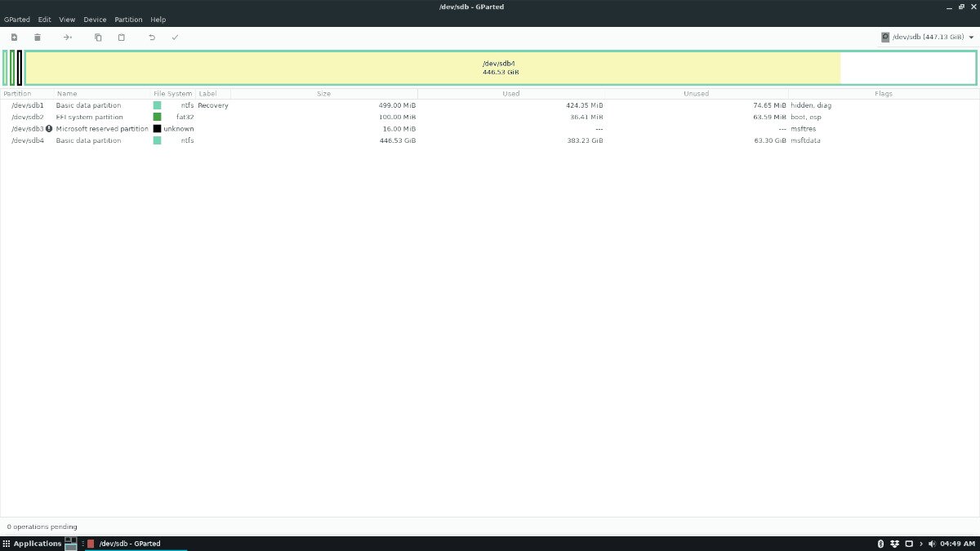Click the Bluetooth status icon

pos(880,543)
